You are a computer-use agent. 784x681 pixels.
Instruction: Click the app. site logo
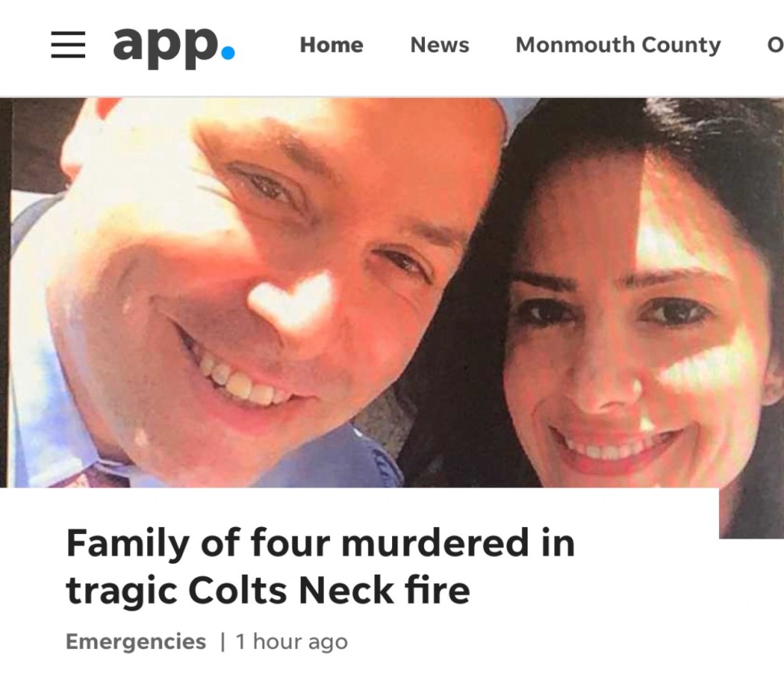(174, 45)
